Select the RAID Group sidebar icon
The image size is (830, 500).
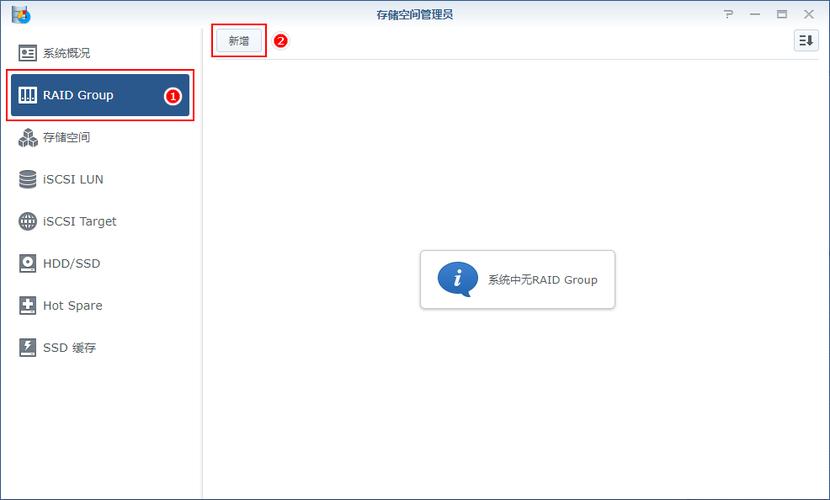[x=28, y=95]
